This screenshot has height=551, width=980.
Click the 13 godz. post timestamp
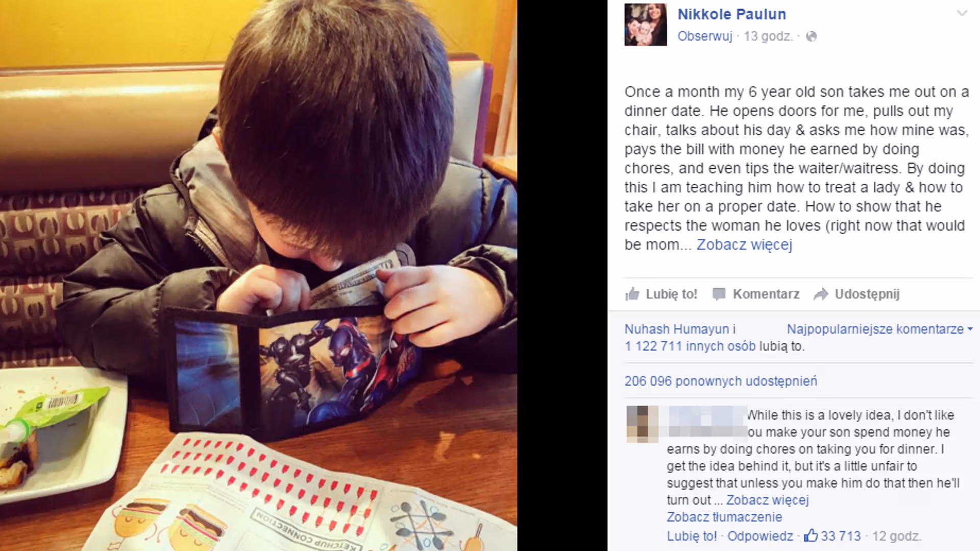point(768,36)
